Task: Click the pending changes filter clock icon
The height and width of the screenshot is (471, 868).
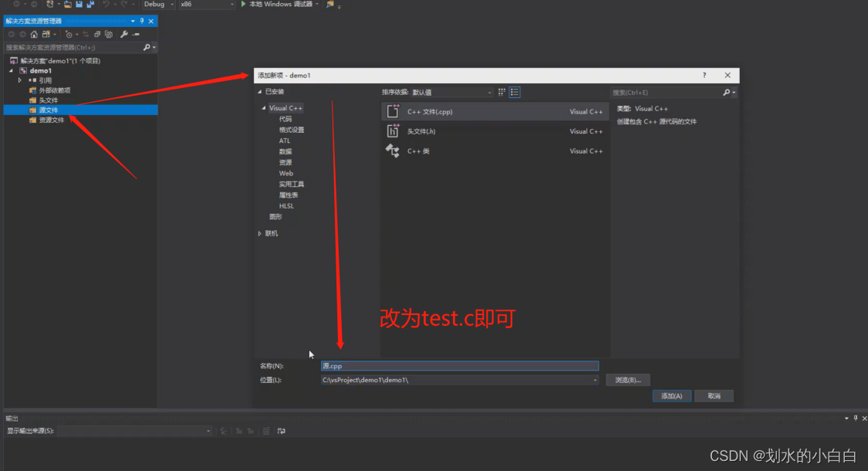Action: coord(69,34)
